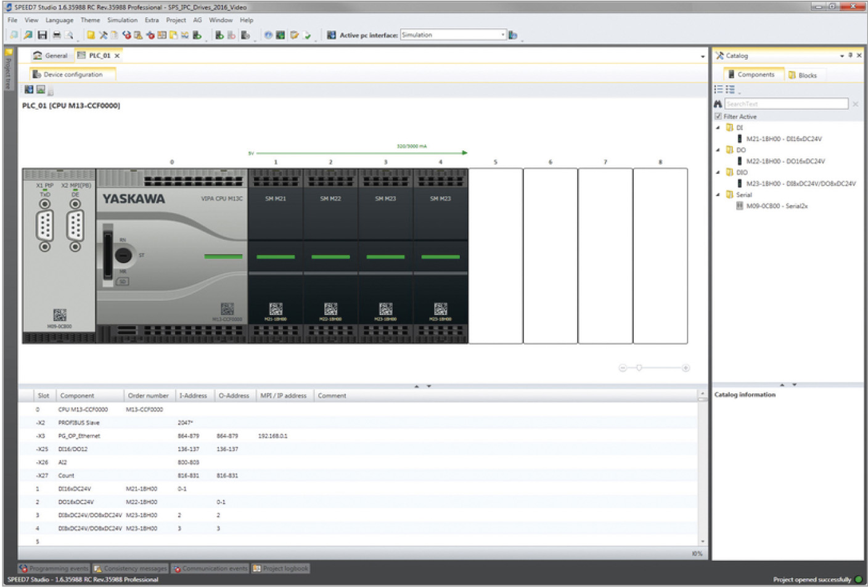Image resolution: width=868 pixels, height=588 pixels.
Task: Select M23-18H00 DI8xDC24V/DO8xDC24V catalog item
Action: coord(796,184)
